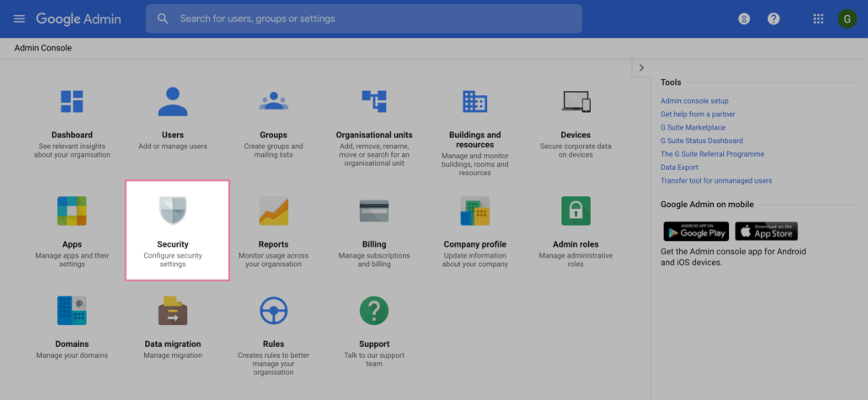Open the Domains icon
868x400 pixels.
coord(72,311)
